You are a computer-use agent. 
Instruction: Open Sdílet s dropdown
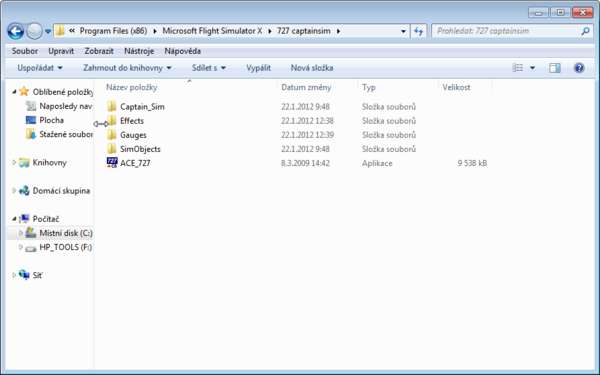pyautogui.click(x=209, y=68)
